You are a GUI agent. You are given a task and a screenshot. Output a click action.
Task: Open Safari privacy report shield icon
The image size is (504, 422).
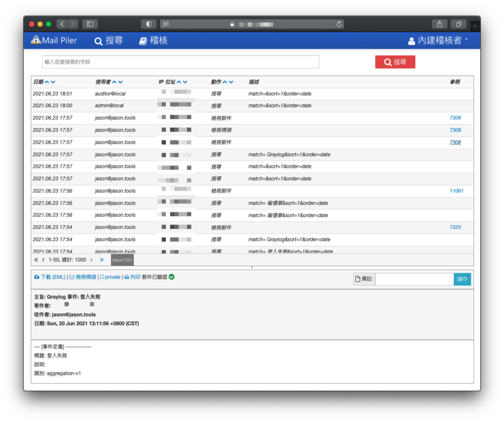(149, 24)
